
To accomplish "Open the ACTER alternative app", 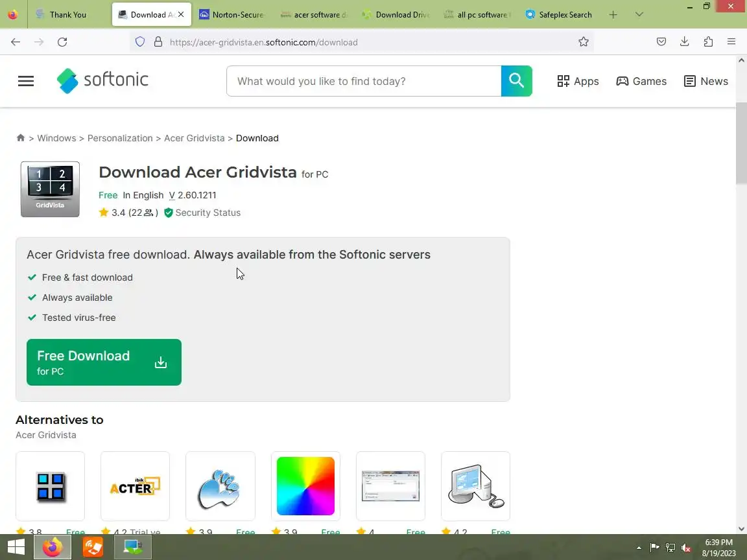I will pyautogui.click(x=136, y=486).
